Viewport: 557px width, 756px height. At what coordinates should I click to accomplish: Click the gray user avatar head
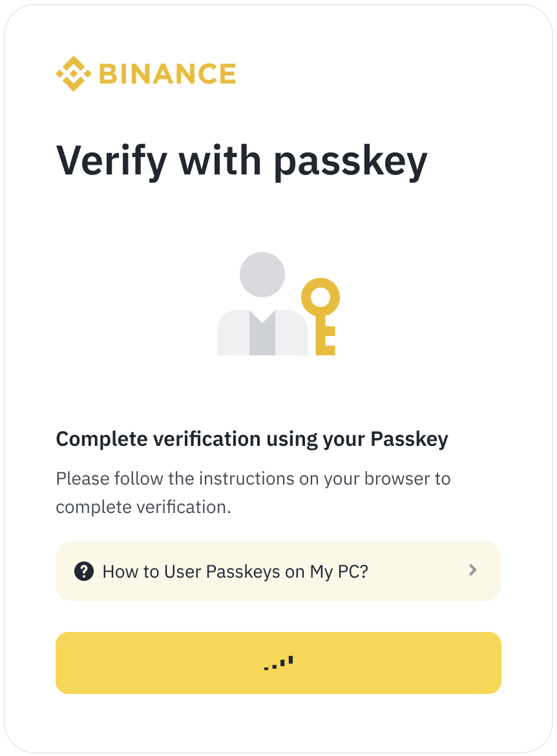tap(262, 275)
